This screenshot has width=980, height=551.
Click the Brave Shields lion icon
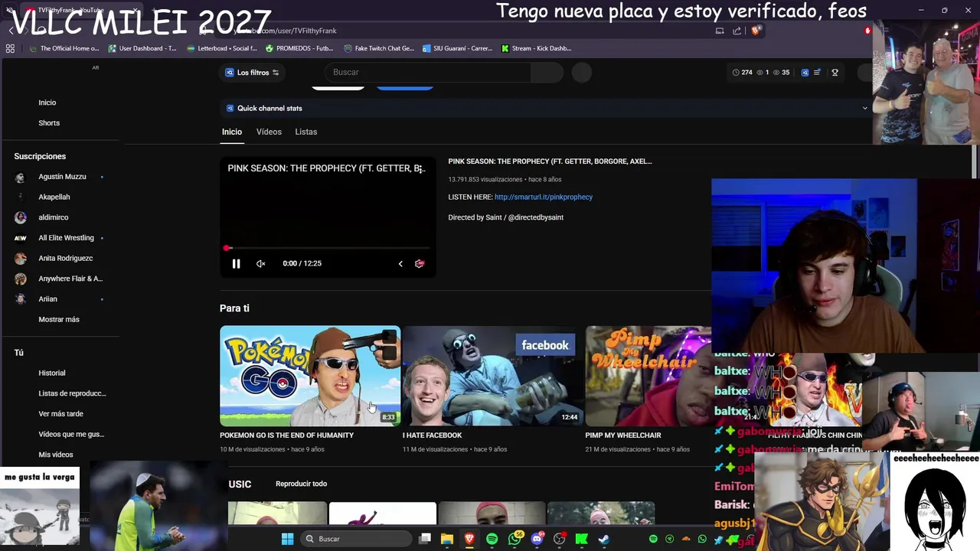(x=756, y=31)
